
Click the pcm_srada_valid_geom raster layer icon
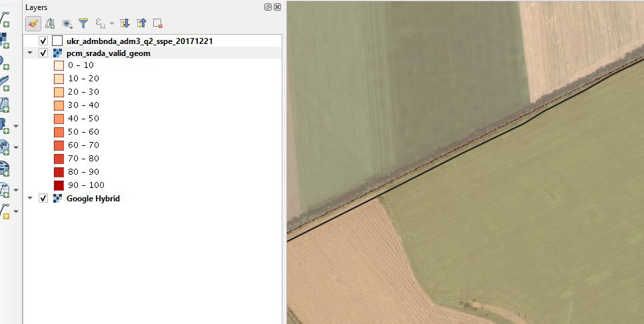point(57,53)
